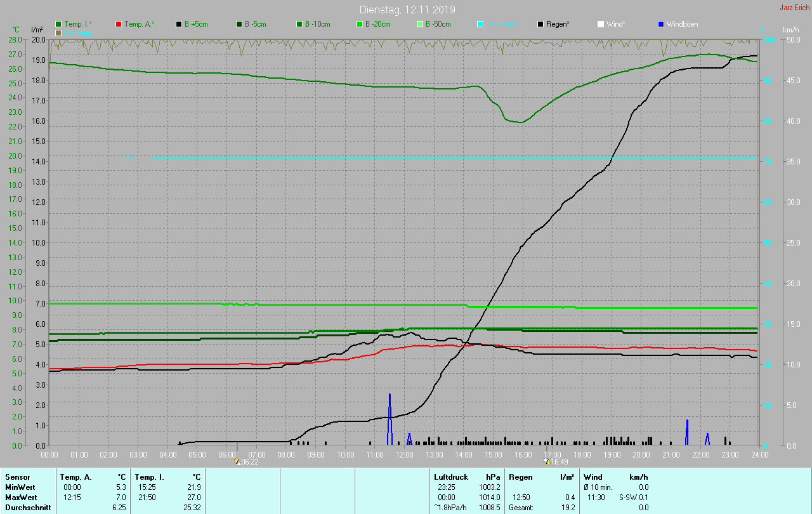Click the Regen header in the table
Viewport: 812px width, 514px height.
521,477
